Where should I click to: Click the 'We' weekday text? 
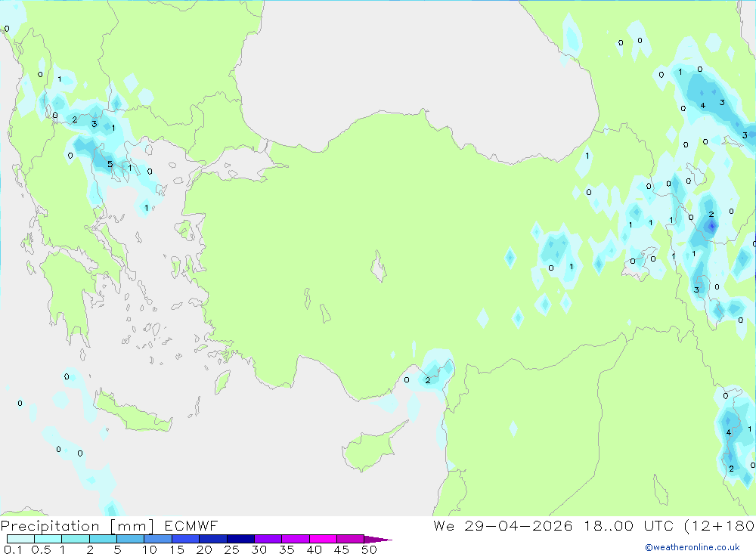click(x=444, y=525)
